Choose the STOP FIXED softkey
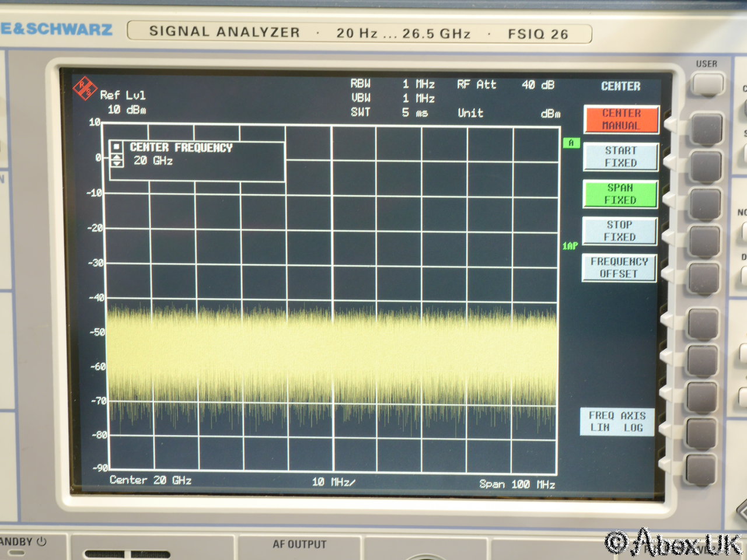The image size is (747, 560). point(619,231)
